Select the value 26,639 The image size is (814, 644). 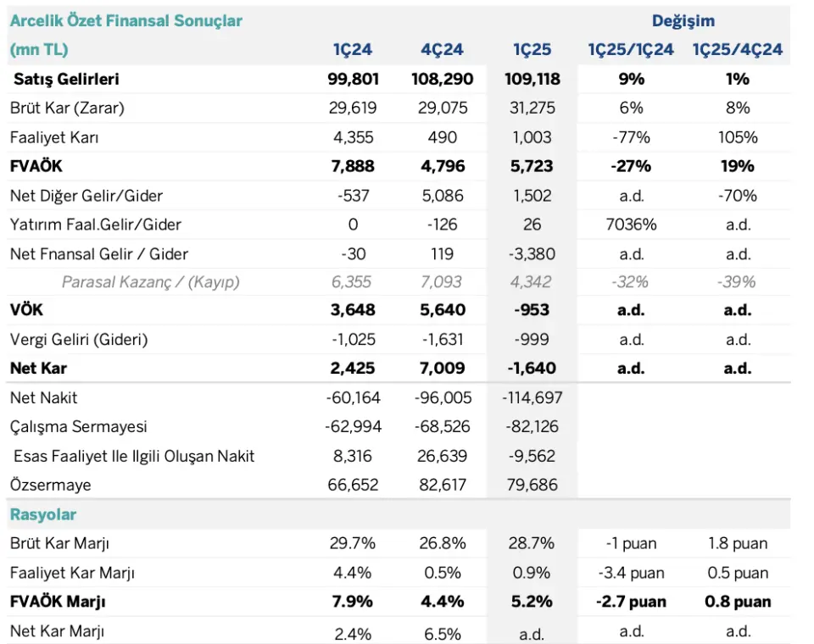click(x=443, y=456)
